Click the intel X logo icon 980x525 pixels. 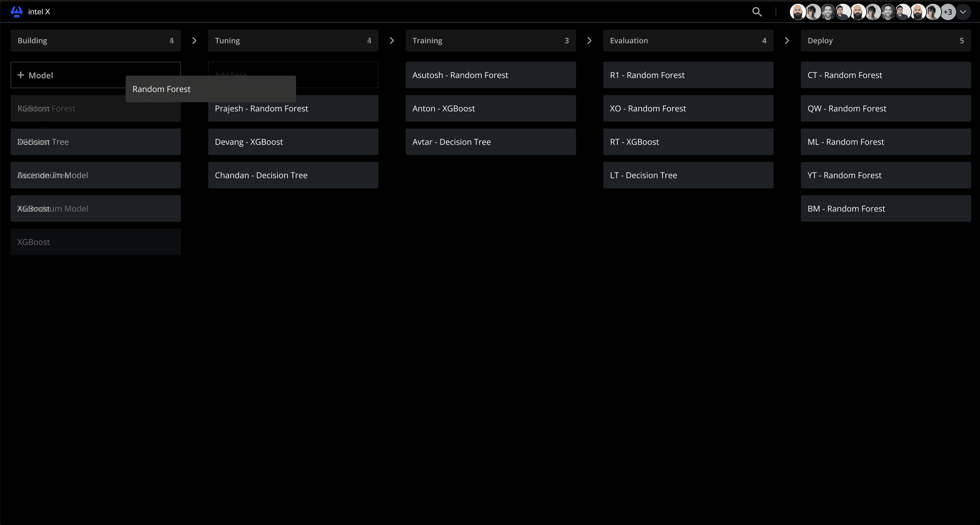(x=16, y=12)
